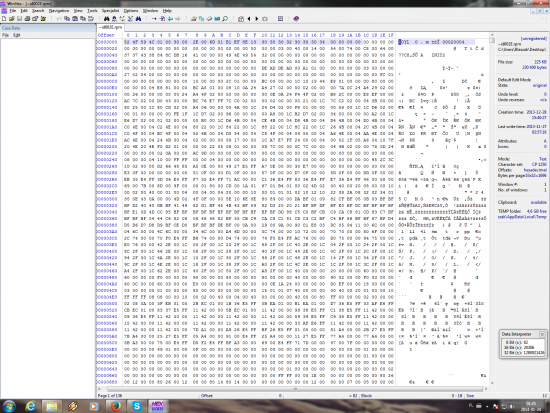The image size is (550, 413).
Task: Click the black left triangle toolbar button
Action: click(249, 19)
